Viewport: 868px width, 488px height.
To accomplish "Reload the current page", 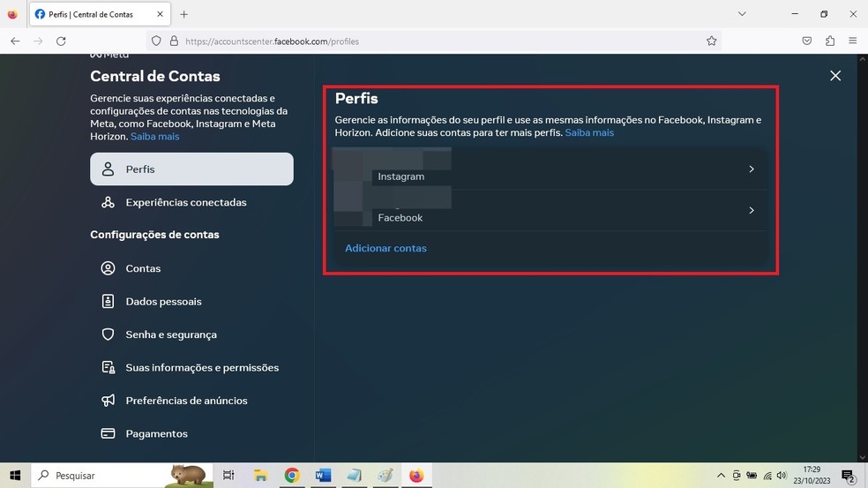I will [61, 41].
